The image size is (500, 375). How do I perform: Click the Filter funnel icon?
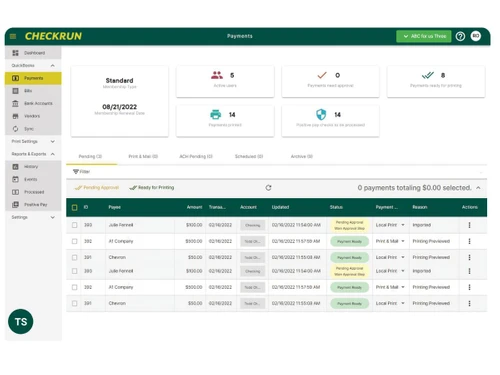(x=76, y=172)
